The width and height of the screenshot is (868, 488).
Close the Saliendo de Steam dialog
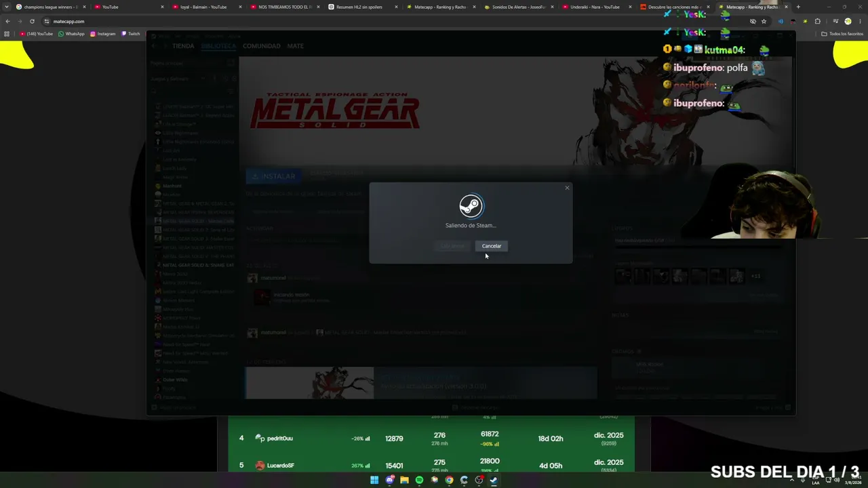[x=567, y=188]
